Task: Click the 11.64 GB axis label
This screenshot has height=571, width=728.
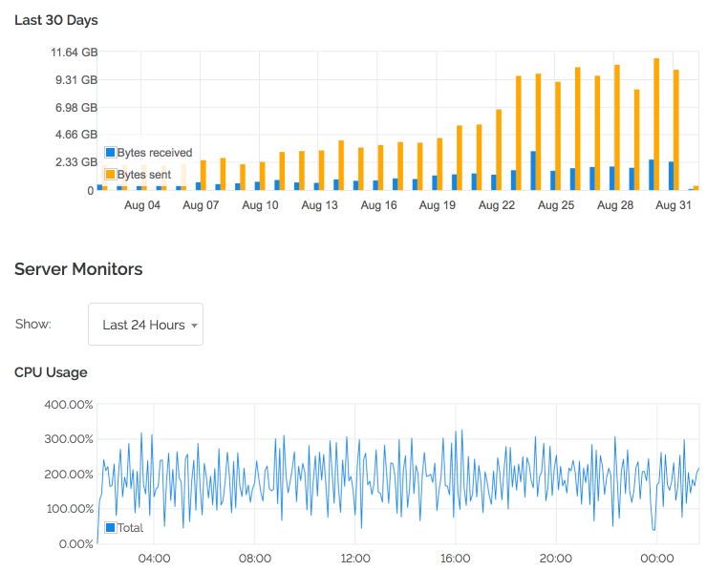Action: (75, 53)
